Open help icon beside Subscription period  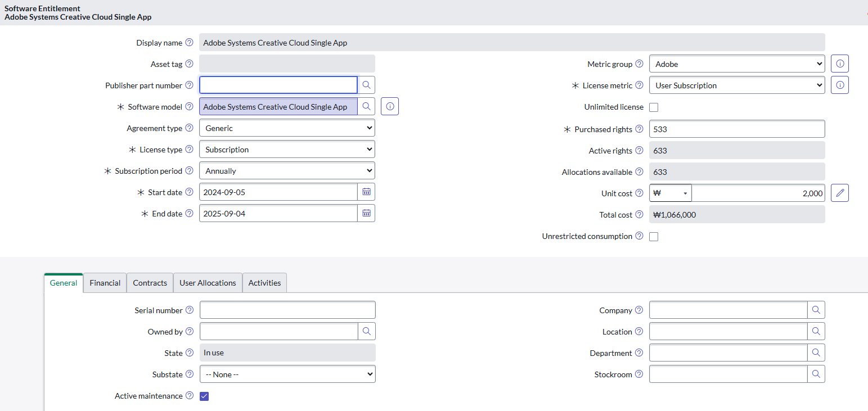click(189, 171)
